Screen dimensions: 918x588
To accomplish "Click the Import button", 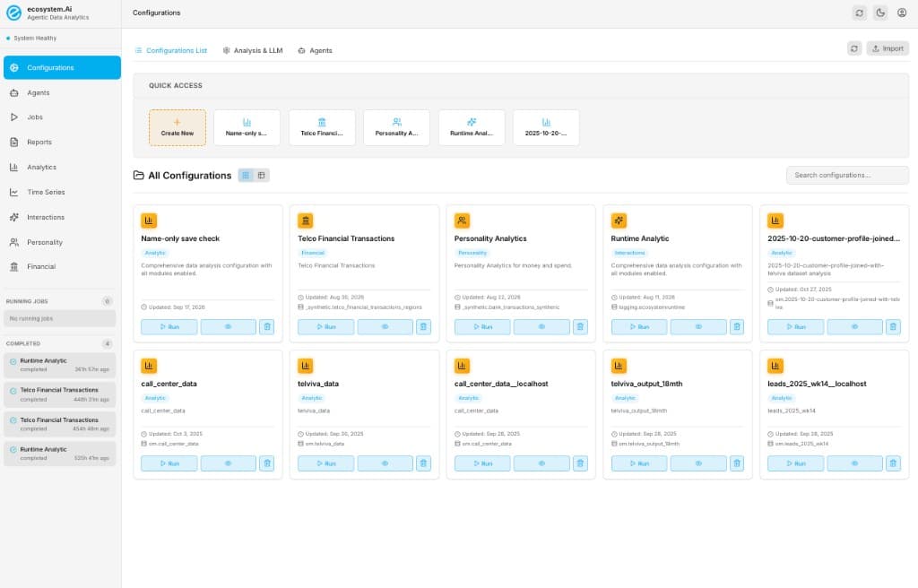I will (x=888, y=48).
